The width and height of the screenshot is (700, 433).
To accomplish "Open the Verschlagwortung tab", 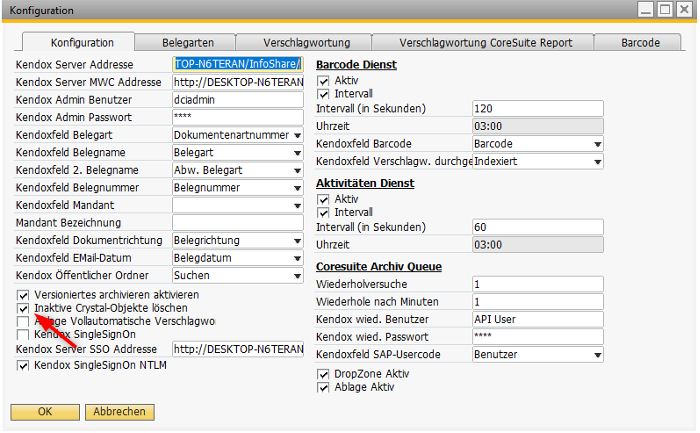I will point(306,43).
